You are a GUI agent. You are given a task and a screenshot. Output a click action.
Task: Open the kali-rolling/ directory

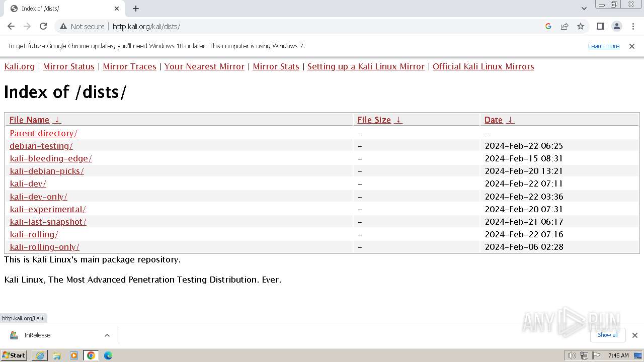click(x=34, y=234)
